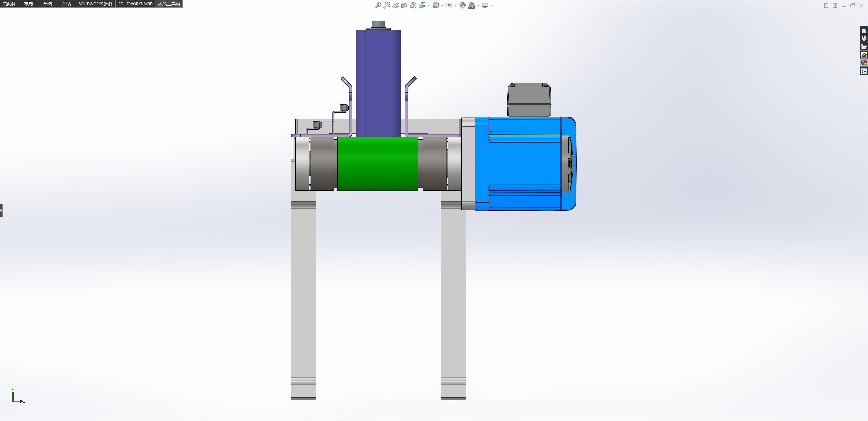This screenshot has height=421, width=868.
Task: Toggle the Appearances ball in the task pane
Action: [x=864, y=63]
